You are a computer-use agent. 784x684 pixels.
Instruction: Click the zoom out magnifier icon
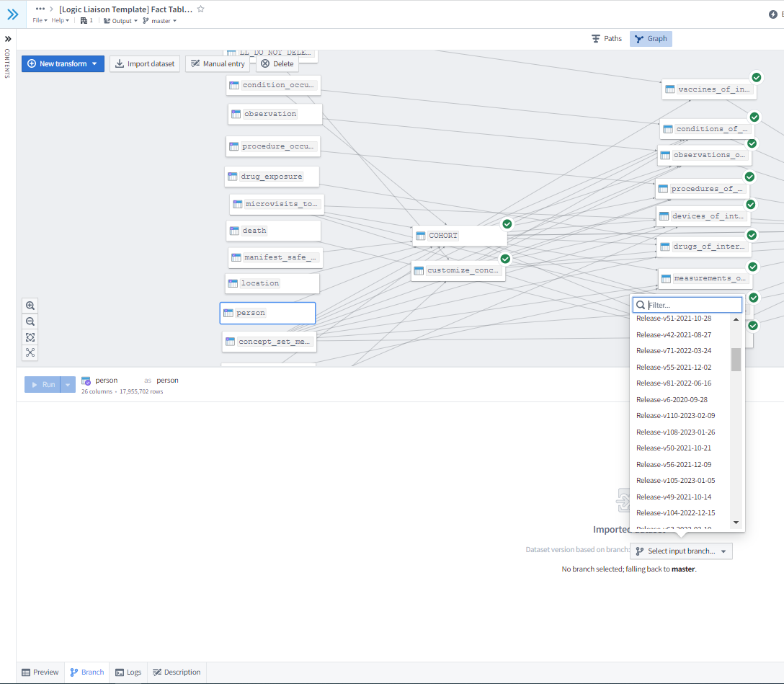tap(30, 321)
